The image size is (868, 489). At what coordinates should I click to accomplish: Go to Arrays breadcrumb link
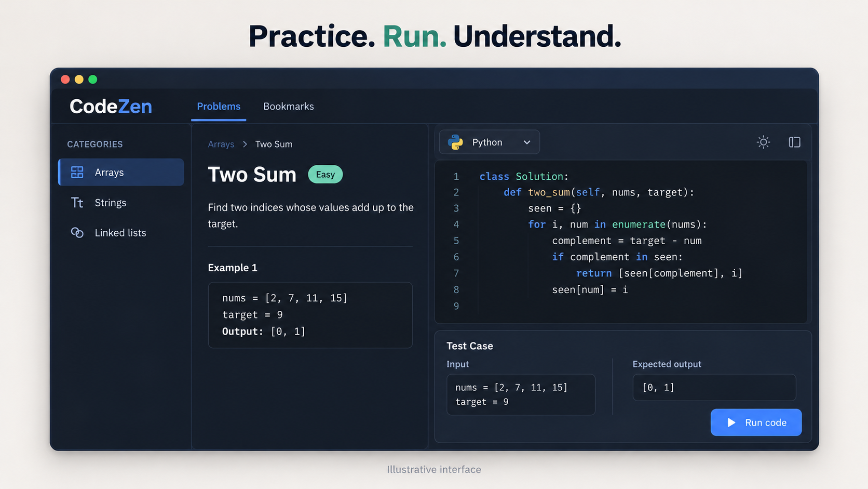pyautogui.click(x=221, y=144)
